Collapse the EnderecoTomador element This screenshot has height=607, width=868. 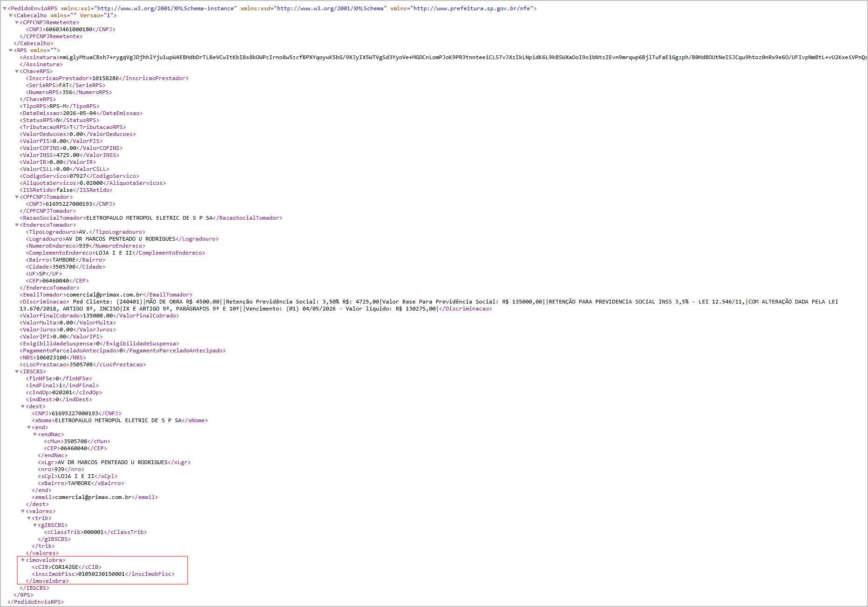tap(17, 225)
